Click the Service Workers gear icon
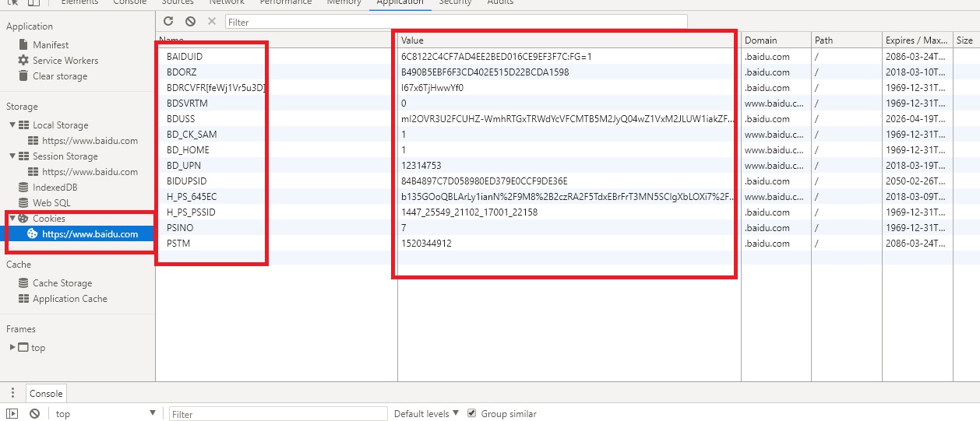The image size is (980, 421). coord(24,61)
